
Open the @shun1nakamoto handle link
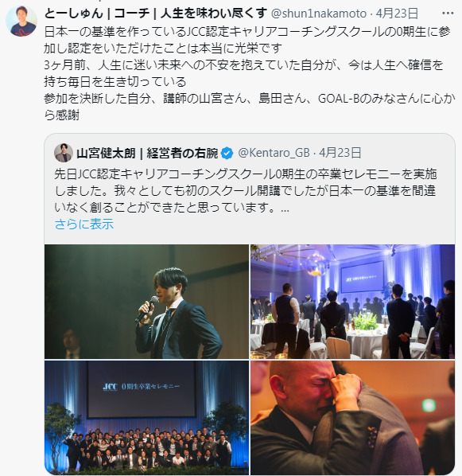click(x=319, y=14)
